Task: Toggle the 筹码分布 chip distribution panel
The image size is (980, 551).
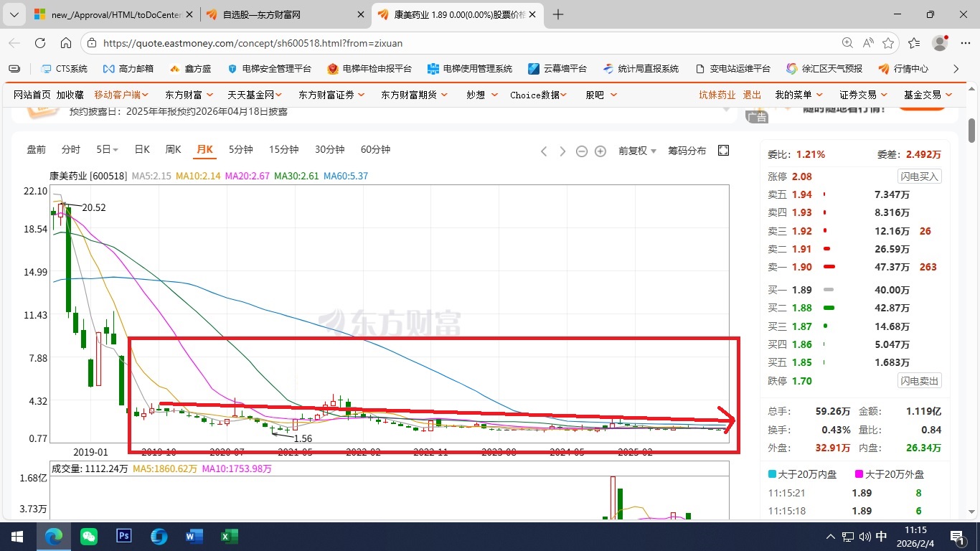Action: click(687, 151)
